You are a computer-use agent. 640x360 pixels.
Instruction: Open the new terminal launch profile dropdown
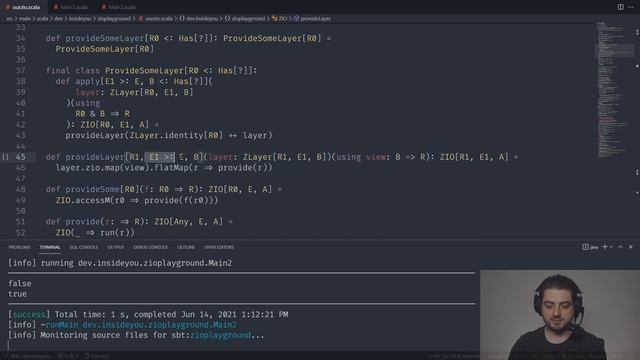[611, 247]
